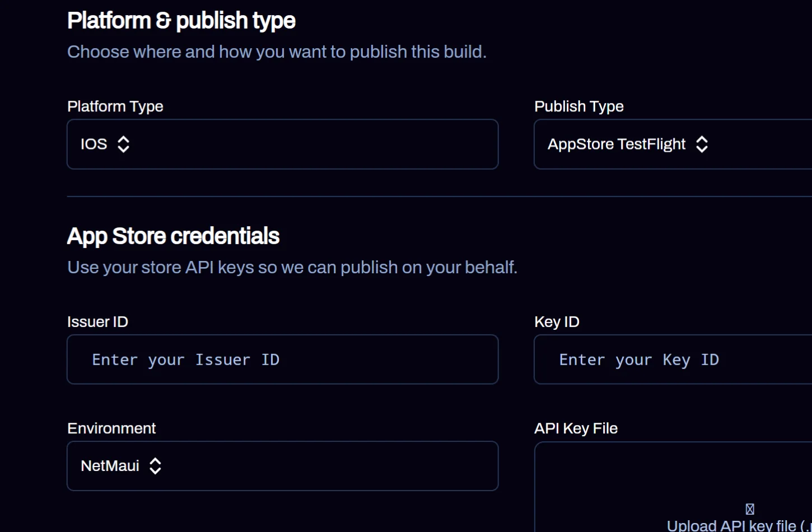The image size is (812, 532).
Task: Expand the Environment dropdown showing NetMaui
Action: [x=282, y=466]
